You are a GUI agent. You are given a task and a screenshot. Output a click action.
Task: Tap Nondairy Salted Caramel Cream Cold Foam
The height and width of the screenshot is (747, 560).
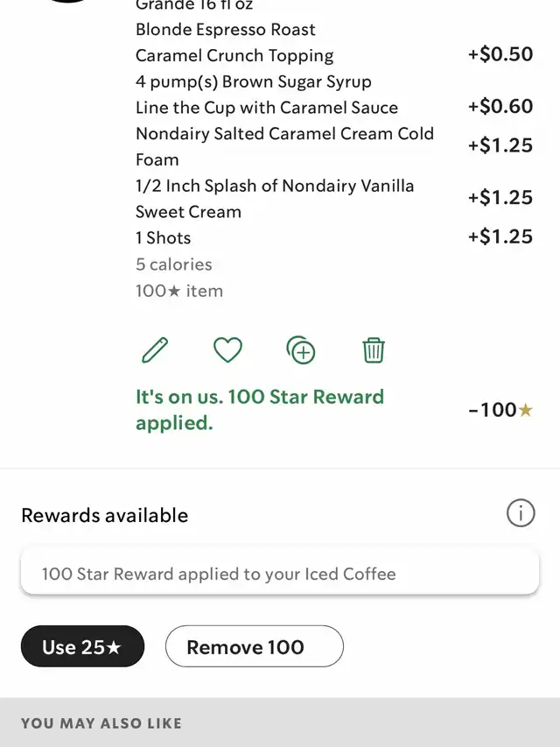(x=284, y=146)
